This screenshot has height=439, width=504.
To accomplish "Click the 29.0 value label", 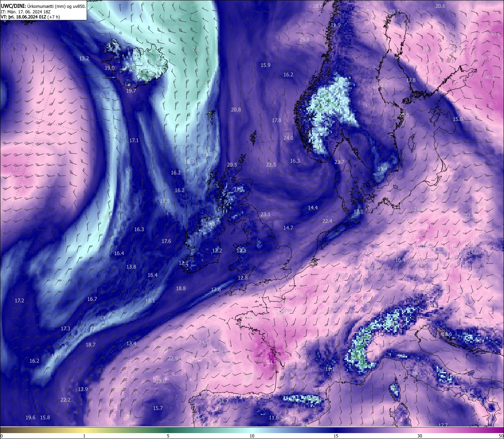I will click(x=161, y=381).
